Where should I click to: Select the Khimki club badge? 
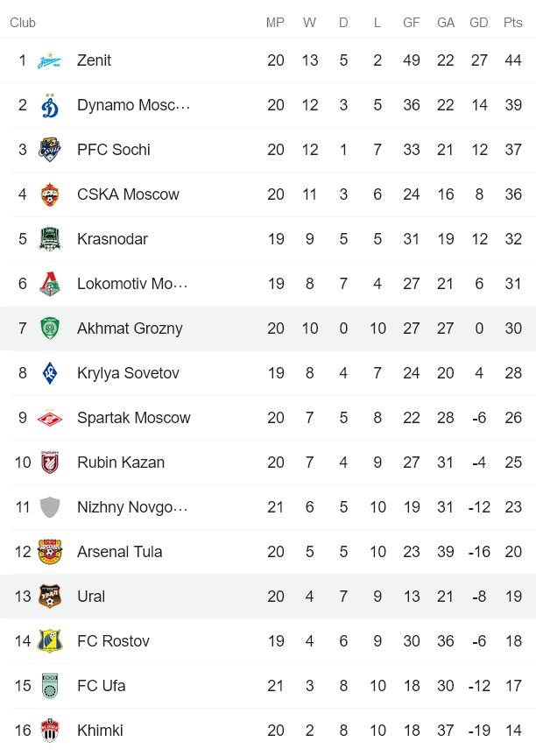(52, 731)
